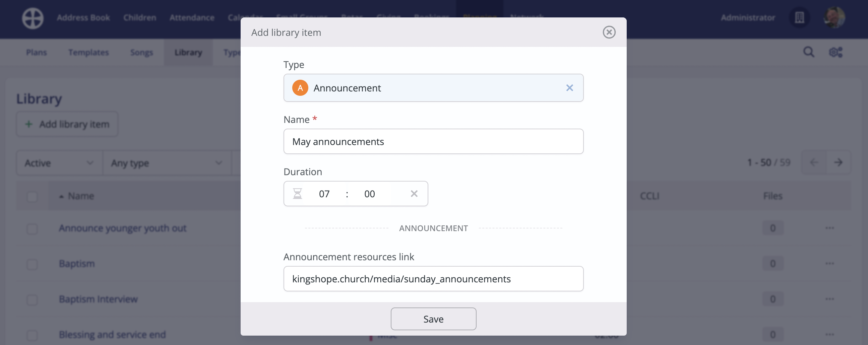Select all rows via the header checkbox
Screen dimensions: 868x345
(x=32, y=196)
